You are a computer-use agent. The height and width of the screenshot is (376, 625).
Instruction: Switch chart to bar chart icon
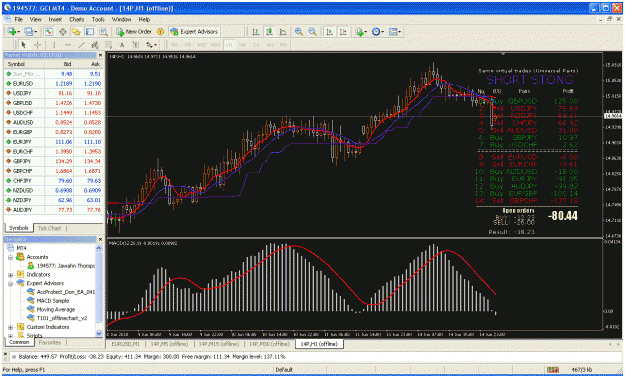[256, 31]
